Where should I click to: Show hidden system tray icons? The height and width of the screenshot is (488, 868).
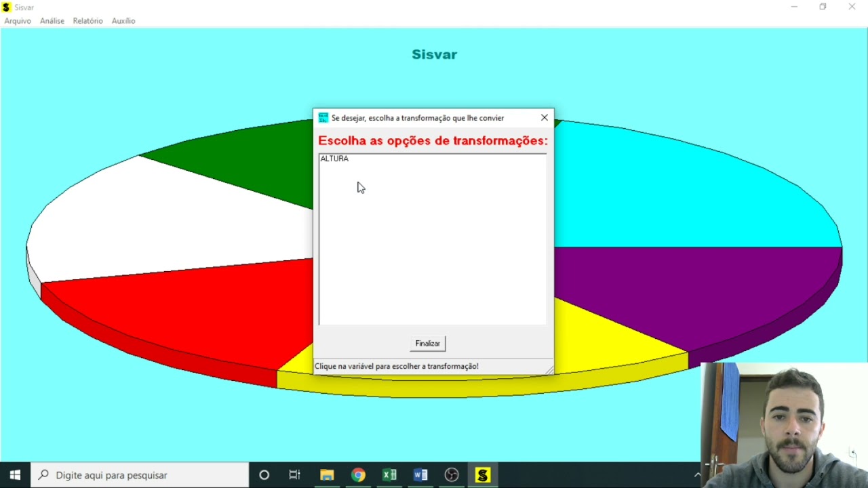coord(696,475)
